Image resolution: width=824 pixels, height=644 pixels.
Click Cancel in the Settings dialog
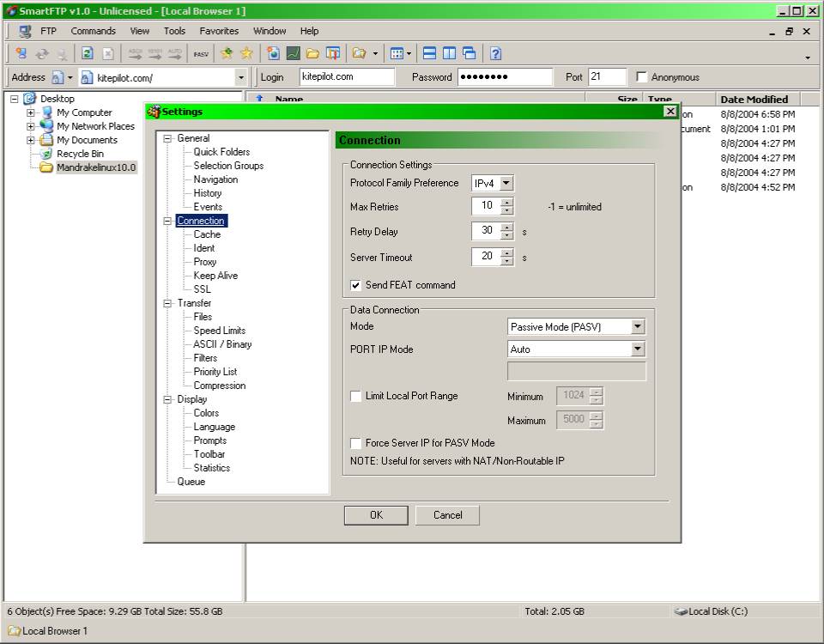(447, 515)
